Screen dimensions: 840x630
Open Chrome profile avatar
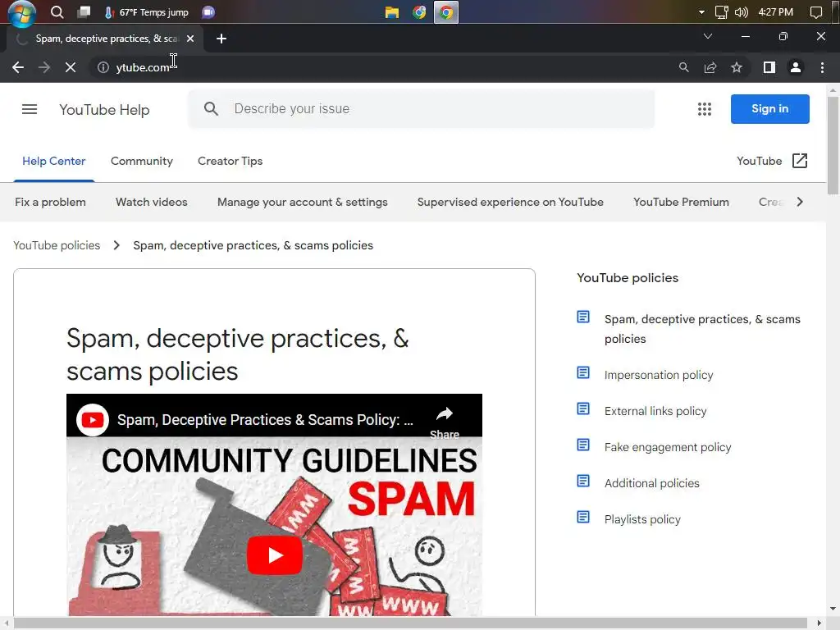[x=796, y=67]
